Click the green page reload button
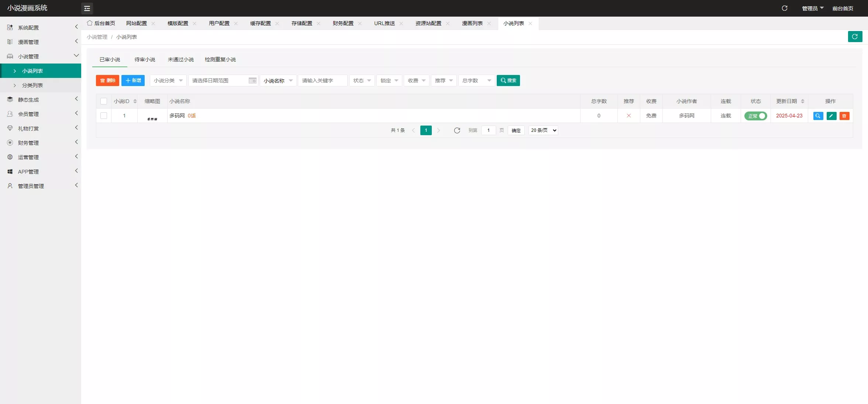This screenshot has width=868, height=404. pos(855,37)
